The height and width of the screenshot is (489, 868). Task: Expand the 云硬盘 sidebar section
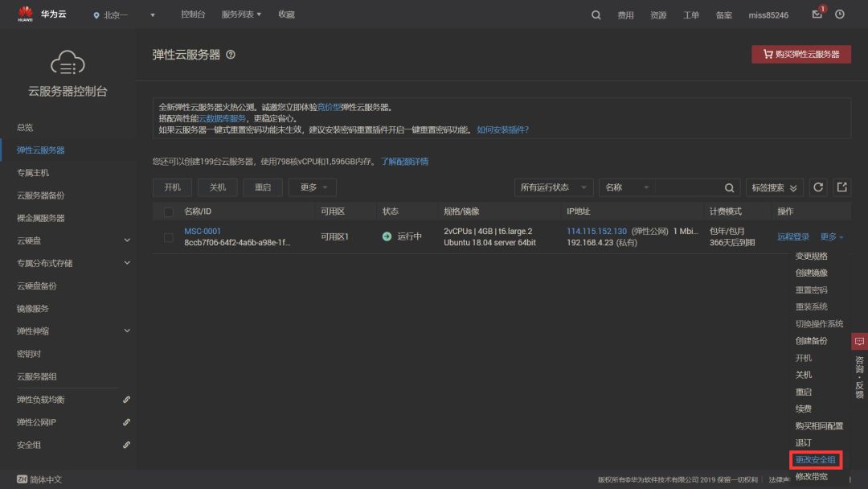(x=127, y=240)
